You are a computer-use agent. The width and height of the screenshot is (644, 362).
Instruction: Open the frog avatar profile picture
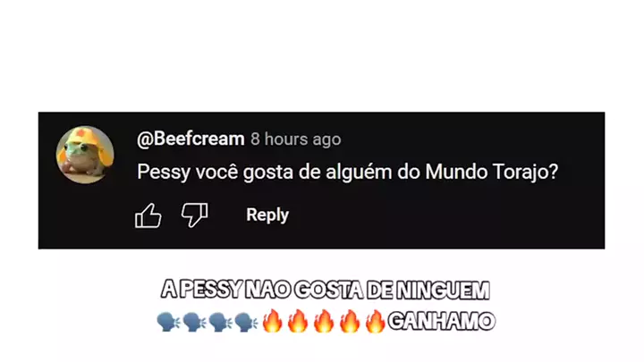[x=85, y=155]
